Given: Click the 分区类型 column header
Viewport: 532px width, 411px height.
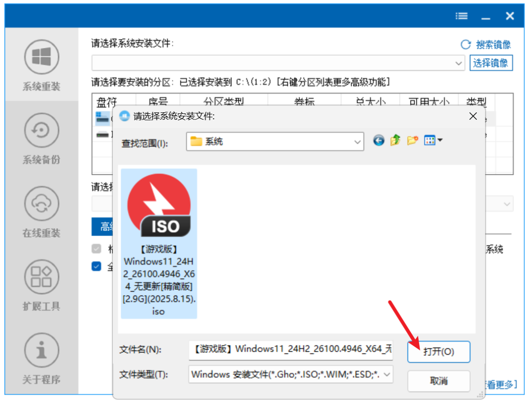Looking at the screenshot, I should (x=224, y=101).
